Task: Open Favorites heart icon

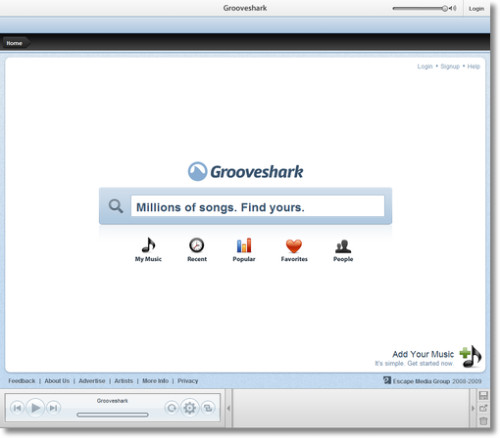Action: tap(294, 246)
